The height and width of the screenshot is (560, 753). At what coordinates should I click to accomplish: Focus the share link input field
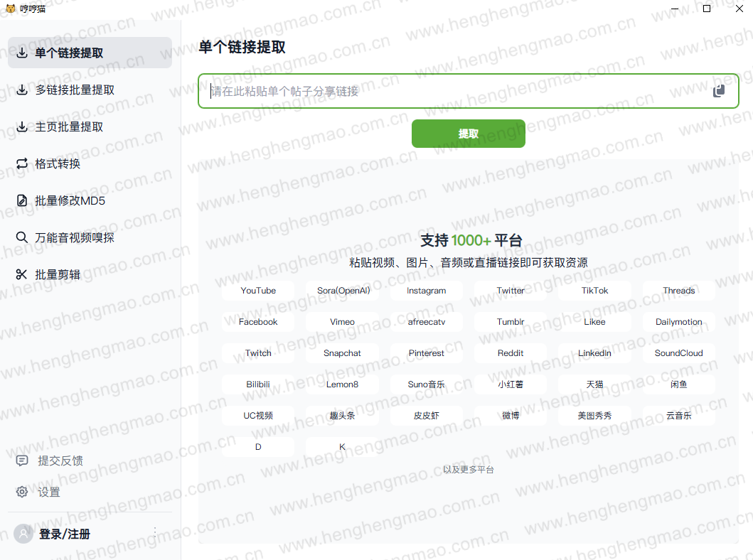tap(455, 91)
